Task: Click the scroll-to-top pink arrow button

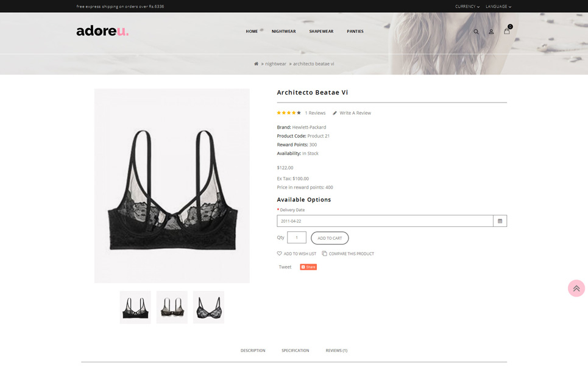Action: pos(576,289)
